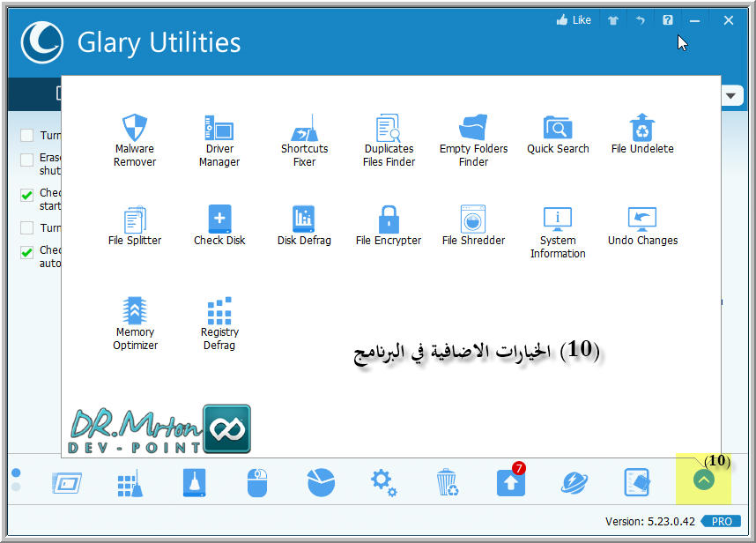Open File Shredder

click(x=473, y=226)
